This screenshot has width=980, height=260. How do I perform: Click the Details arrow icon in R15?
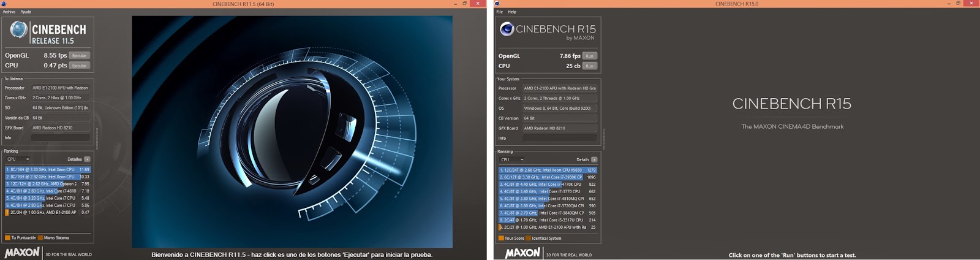(x=594, y=159)
